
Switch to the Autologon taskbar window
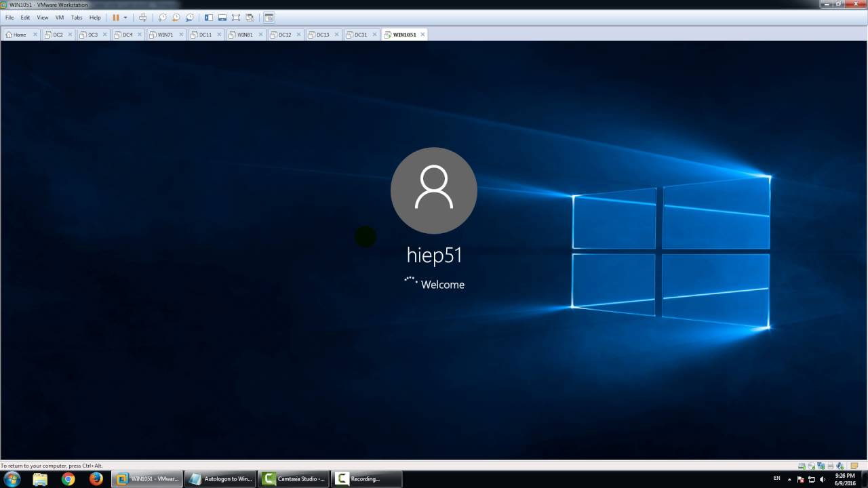click(220, 479)
